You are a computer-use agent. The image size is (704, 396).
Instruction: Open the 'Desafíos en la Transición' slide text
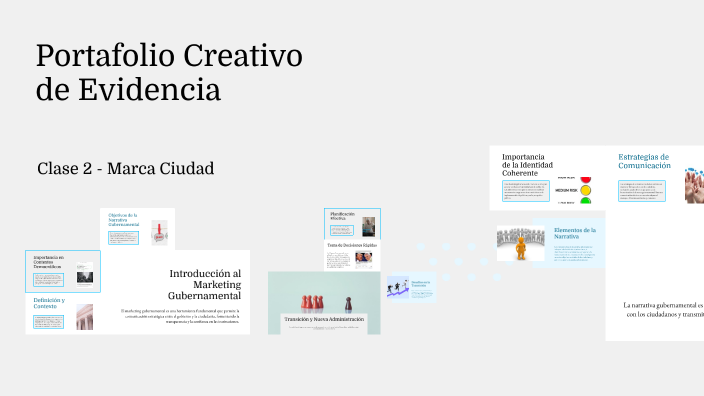point(421,284)
